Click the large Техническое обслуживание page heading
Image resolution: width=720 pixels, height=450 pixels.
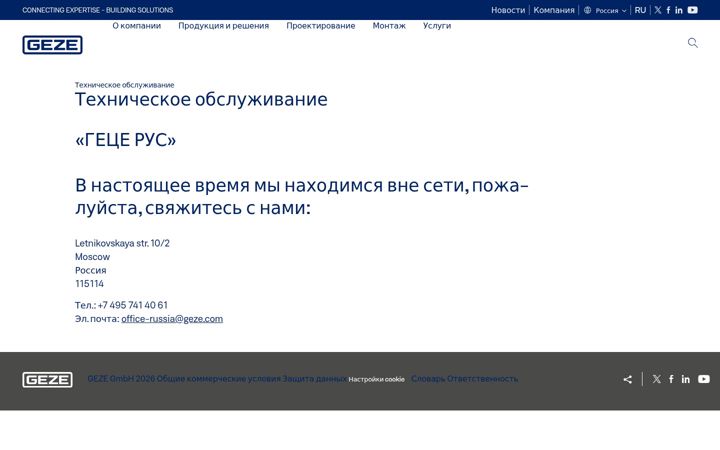click(x=201, y=100)
